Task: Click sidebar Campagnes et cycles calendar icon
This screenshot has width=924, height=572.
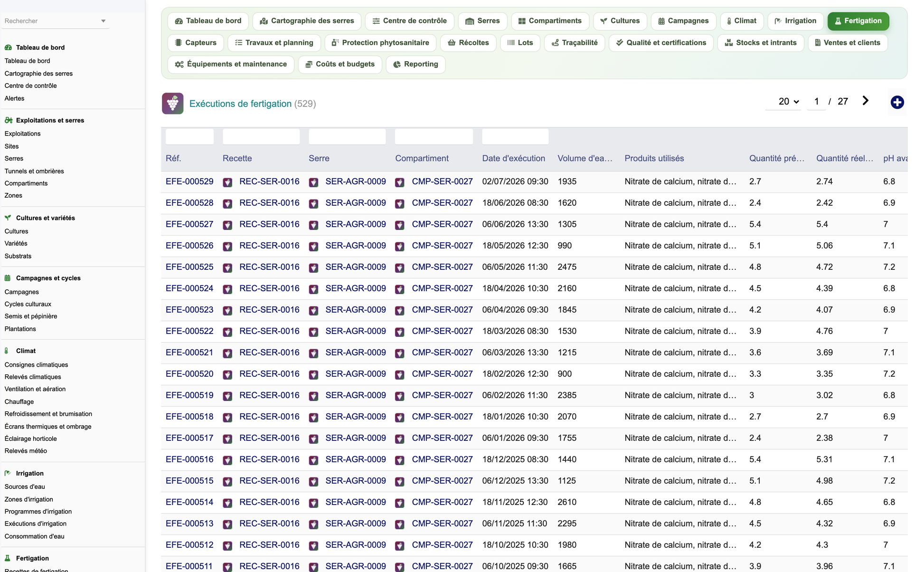Action: tap(8, 278)
